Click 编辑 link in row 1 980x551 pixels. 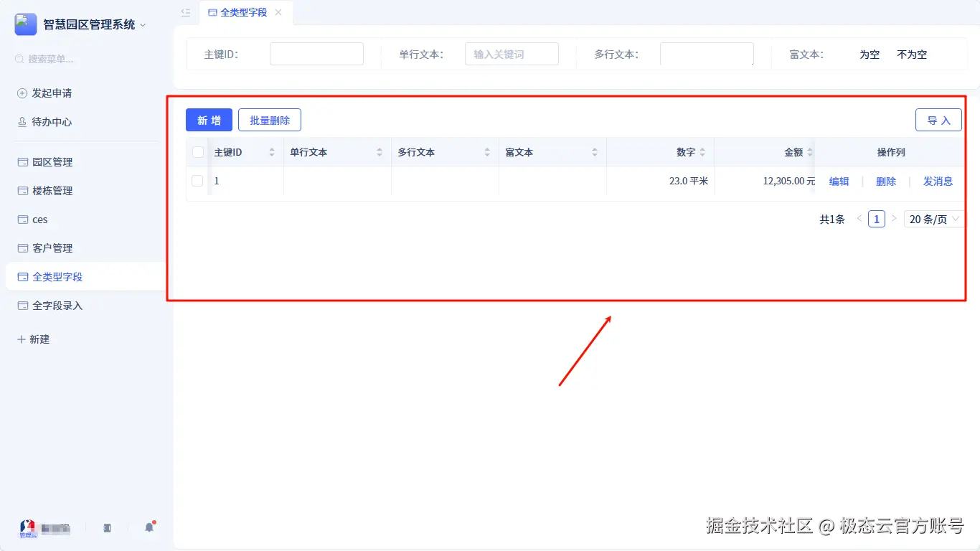tap(839, 182)
